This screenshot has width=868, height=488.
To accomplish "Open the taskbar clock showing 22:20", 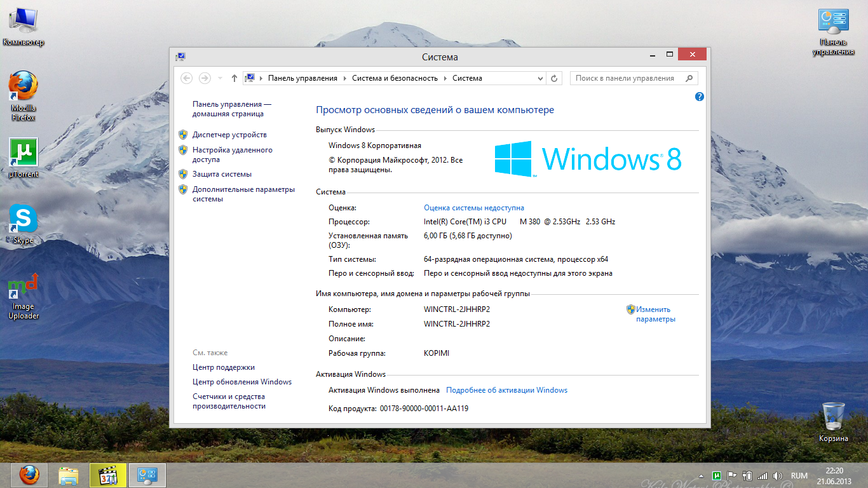I will (x=834, y=475).
